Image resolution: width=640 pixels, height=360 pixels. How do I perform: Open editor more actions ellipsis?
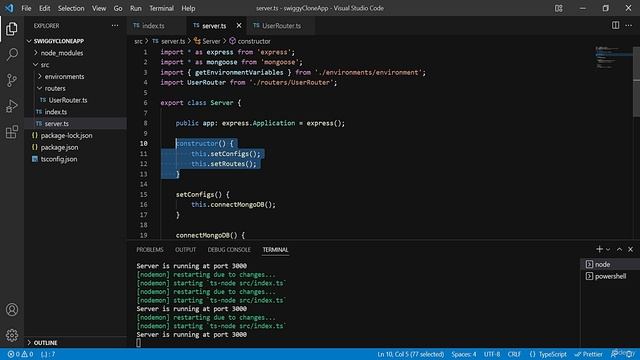[x=629, y=25]
